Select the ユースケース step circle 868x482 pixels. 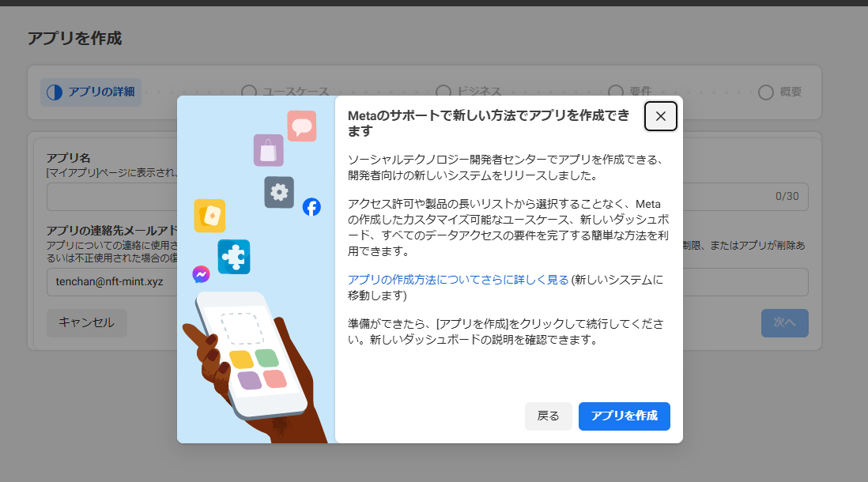[x=249, y=92]
